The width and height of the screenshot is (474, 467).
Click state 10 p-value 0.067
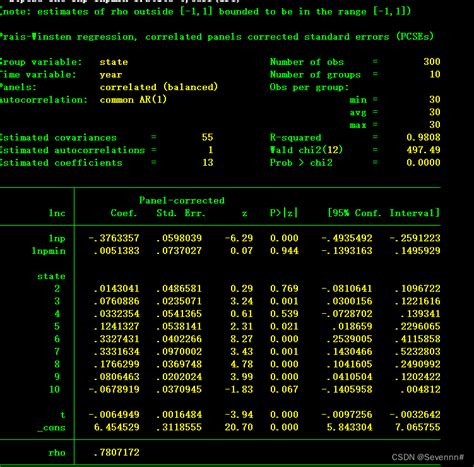point(284,389)
